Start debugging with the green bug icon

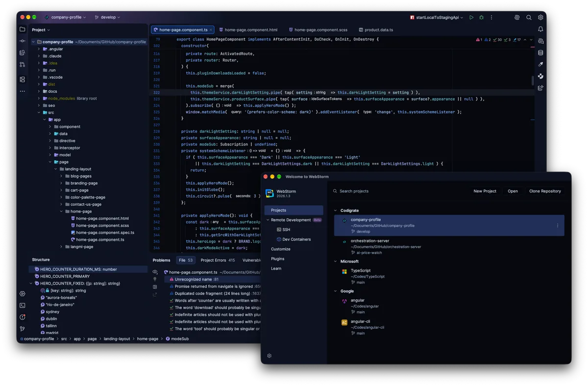click(x=481, y=17)
